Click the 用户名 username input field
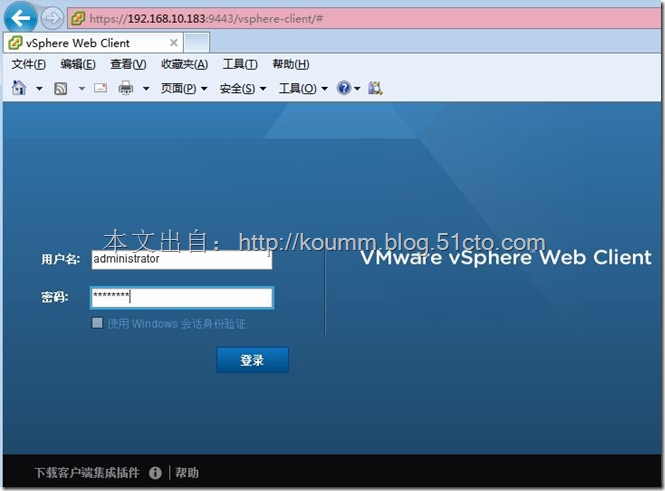 pyautogui.click(x=182, y=259)
